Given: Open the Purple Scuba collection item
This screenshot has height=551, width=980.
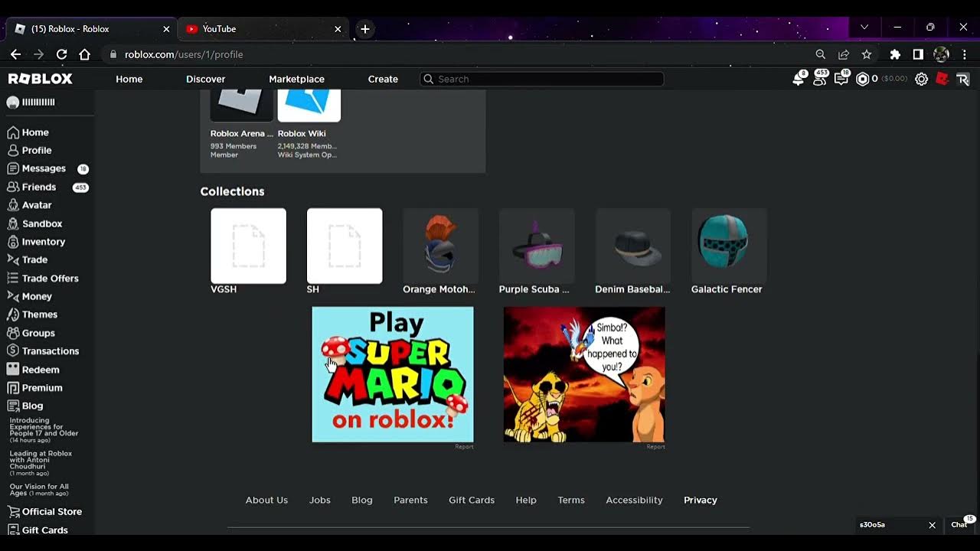Looking at the screenshot, I should pos(537,246).
